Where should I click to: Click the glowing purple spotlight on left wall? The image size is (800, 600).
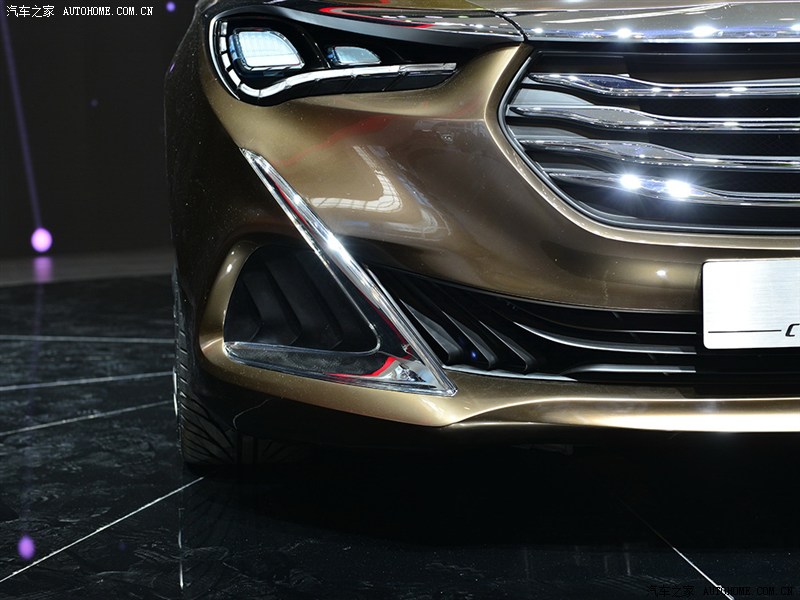(x=41, y=240)
